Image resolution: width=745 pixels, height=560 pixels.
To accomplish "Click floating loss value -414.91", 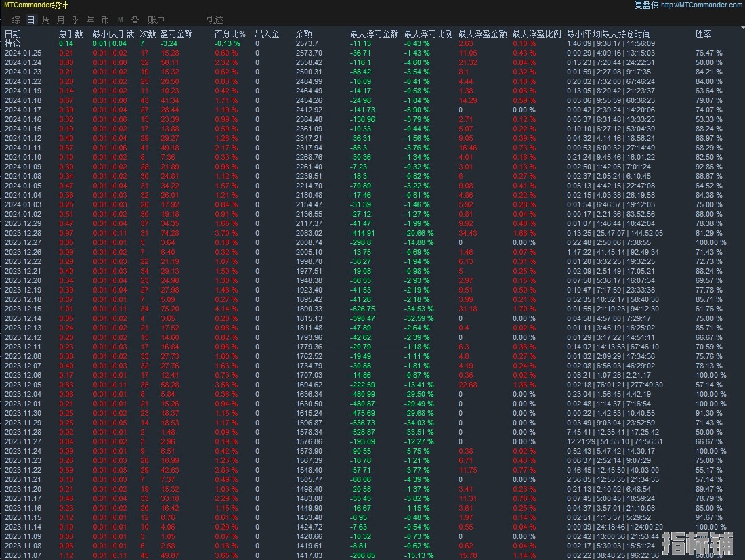I will pos(362,233).
